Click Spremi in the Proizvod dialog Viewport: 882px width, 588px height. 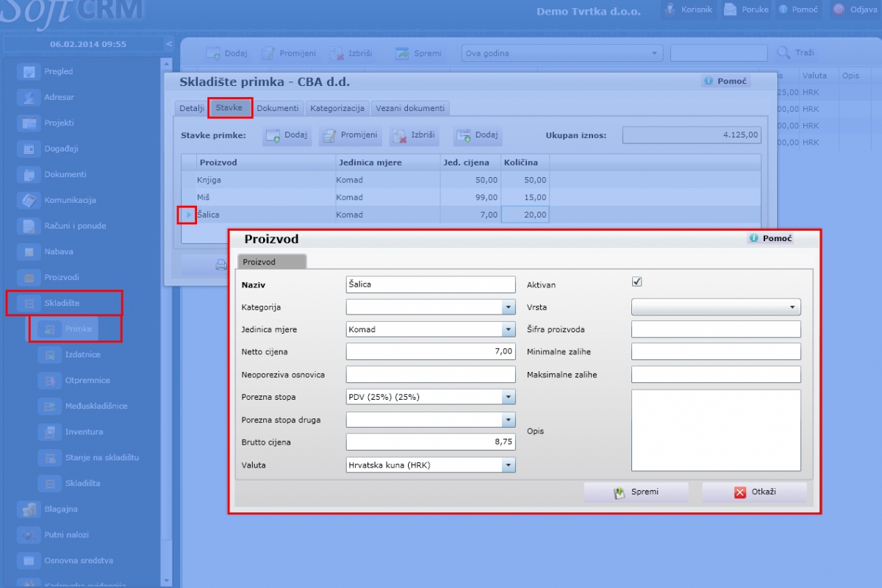click(637, 492)
